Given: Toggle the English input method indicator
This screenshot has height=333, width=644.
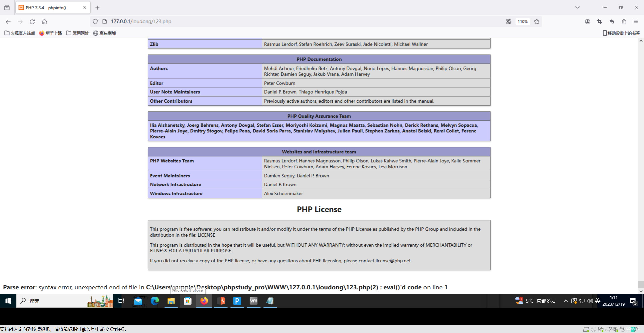Looking at the screenshot, I should (597, 301).
